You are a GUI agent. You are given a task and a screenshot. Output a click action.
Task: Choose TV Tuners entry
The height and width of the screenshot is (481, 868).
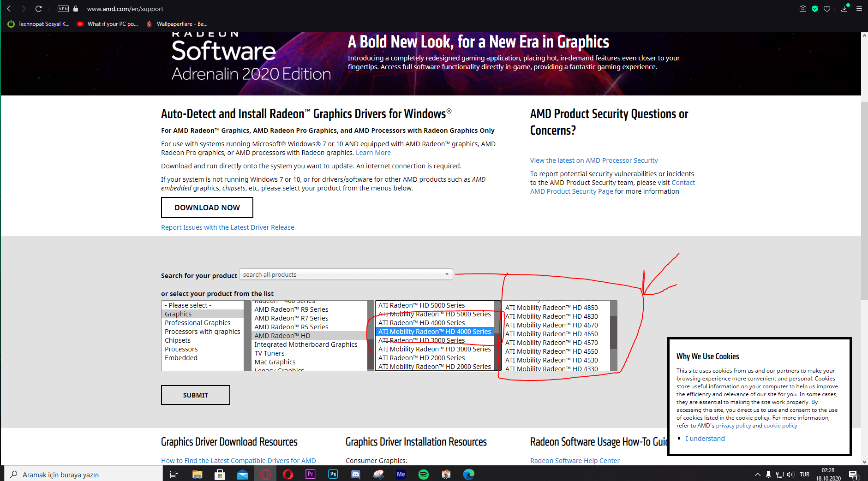309,353
